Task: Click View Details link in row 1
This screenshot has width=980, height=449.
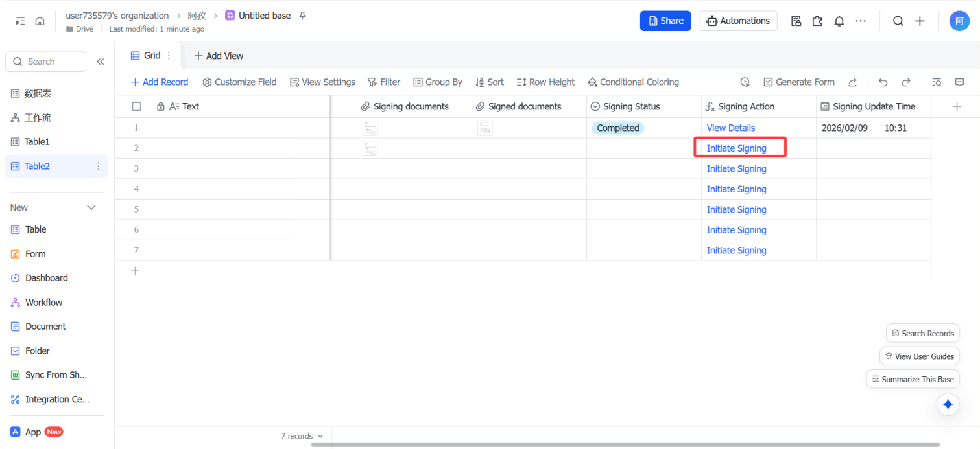Action: pos(731,128)
